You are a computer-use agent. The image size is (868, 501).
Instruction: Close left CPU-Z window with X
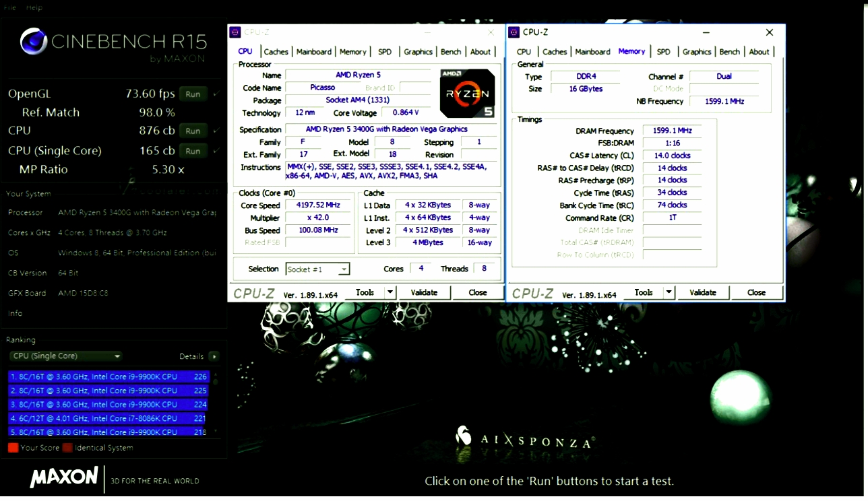click(x=491, y=32)
